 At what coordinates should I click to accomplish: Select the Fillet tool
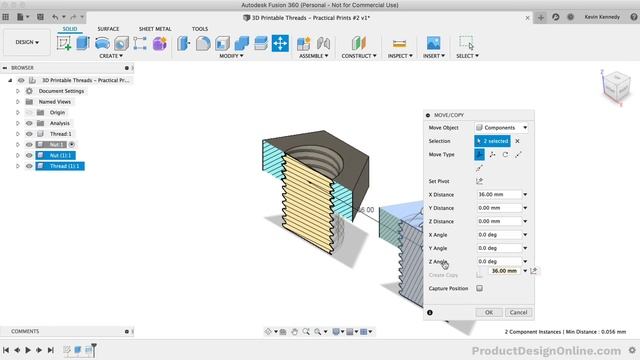pos(203,43)
